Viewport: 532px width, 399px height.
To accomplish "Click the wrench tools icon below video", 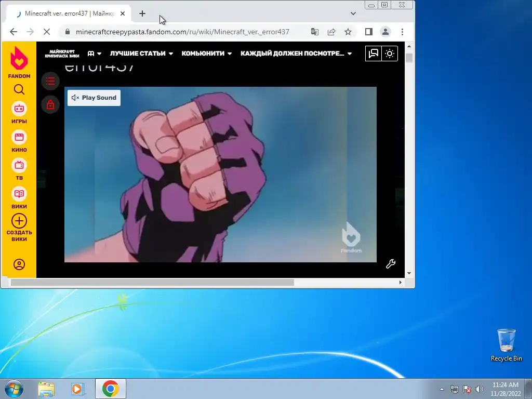I will click(391, 264).
